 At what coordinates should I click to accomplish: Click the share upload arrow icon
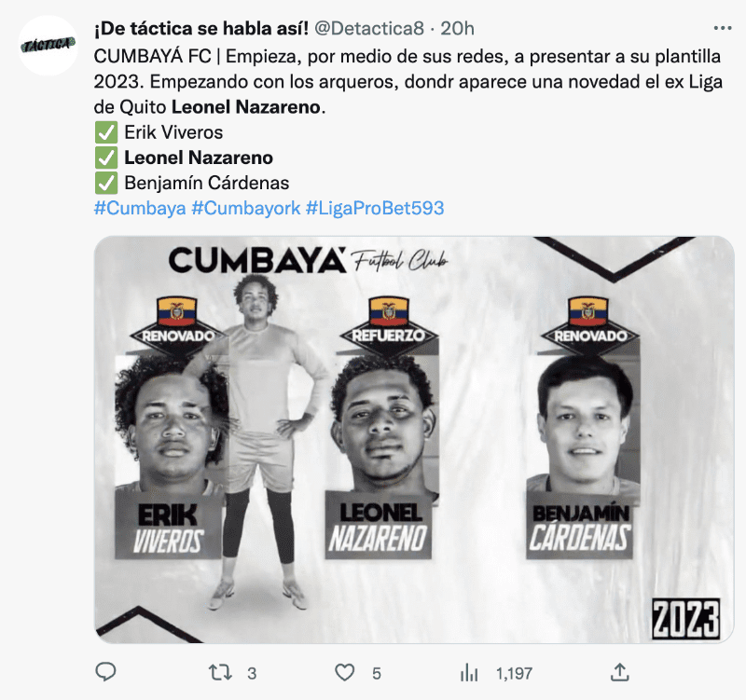click(619, 672)
